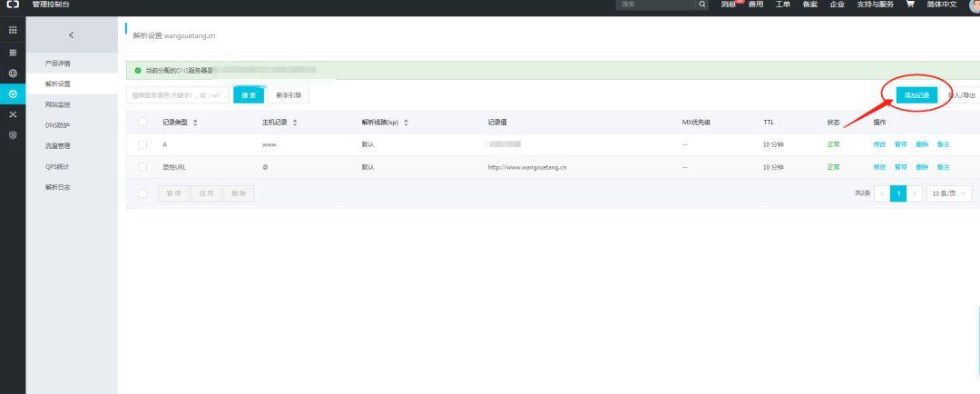Click 修改 for the 显性URL record

point(879,167)
